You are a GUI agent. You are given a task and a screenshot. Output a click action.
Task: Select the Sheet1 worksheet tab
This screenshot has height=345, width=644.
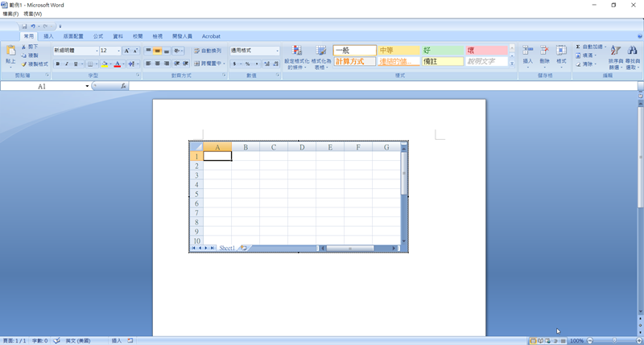tap(227, 248)
